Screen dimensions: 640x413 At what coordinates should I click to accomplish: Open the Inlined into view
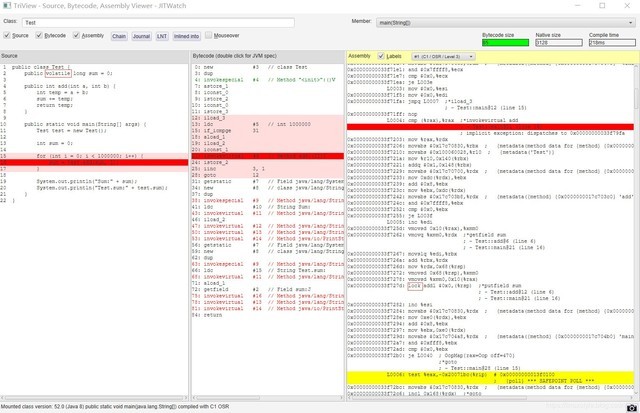click(x=186, y=35)
